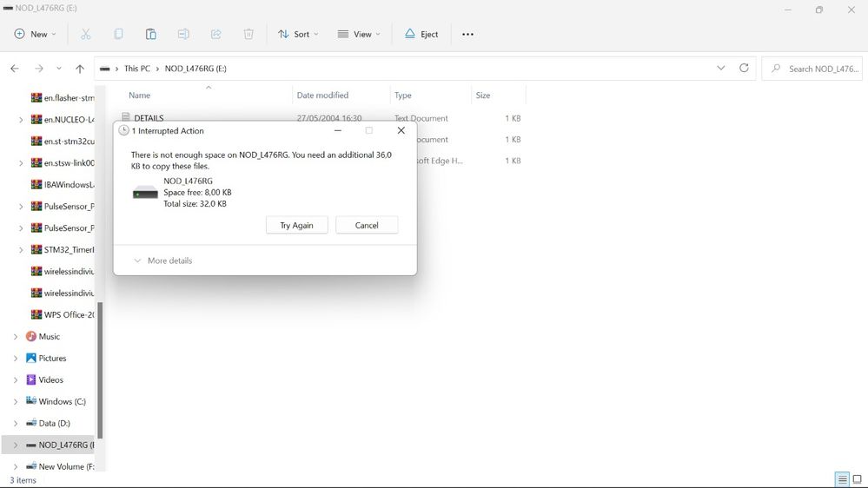
Task: Click the Copy icon in toolbar
Action: (x=118, y=35)
